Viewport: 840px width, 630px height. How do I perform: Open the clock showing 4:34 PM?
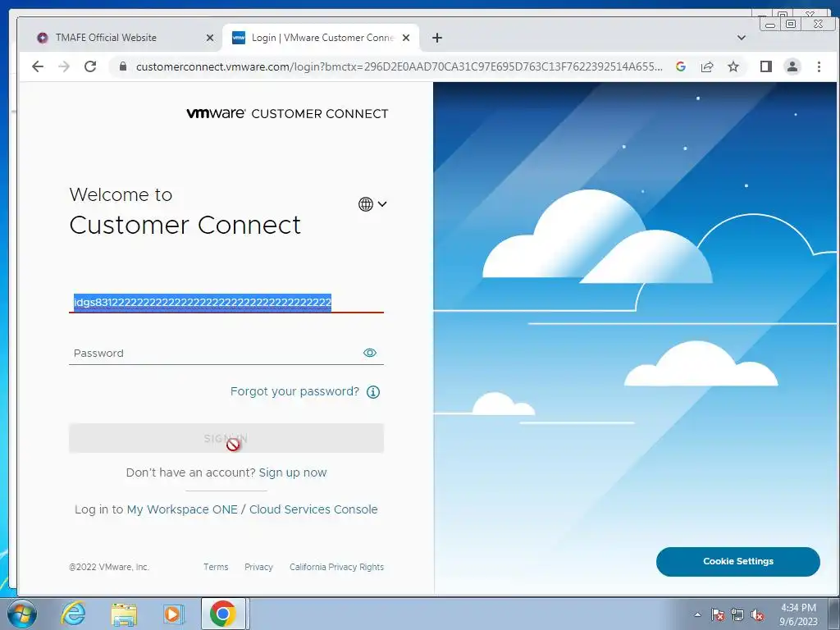point(798,614)
